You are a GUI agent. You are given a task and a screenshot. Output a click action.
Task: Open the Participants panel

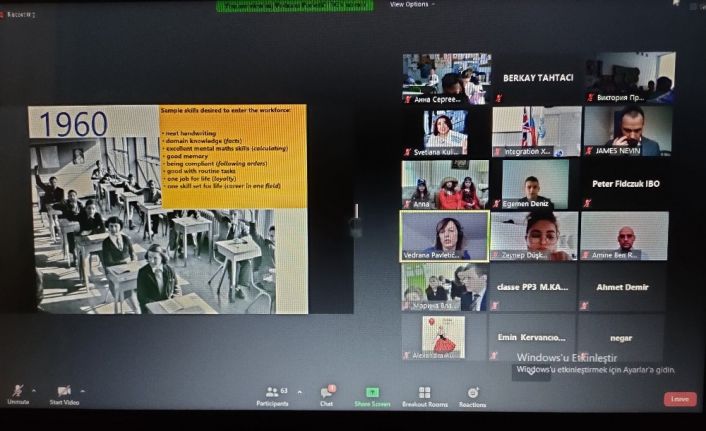click(271, 392)
